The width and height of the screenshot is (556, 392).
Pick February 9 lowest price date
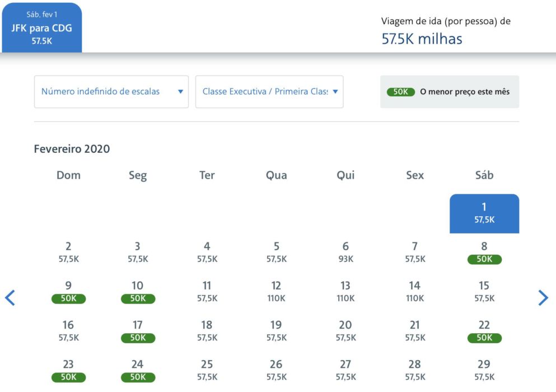click(68, 292)
